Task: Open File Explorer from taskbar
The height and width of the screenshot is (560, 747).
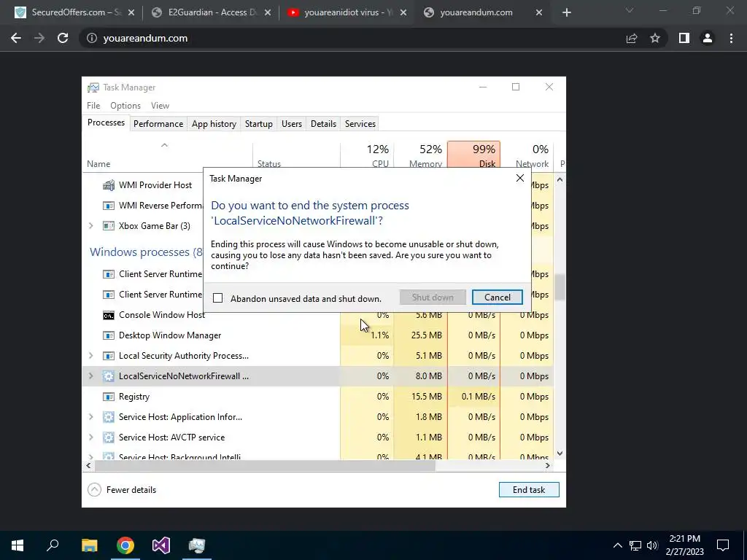Action: pos(89,545)
